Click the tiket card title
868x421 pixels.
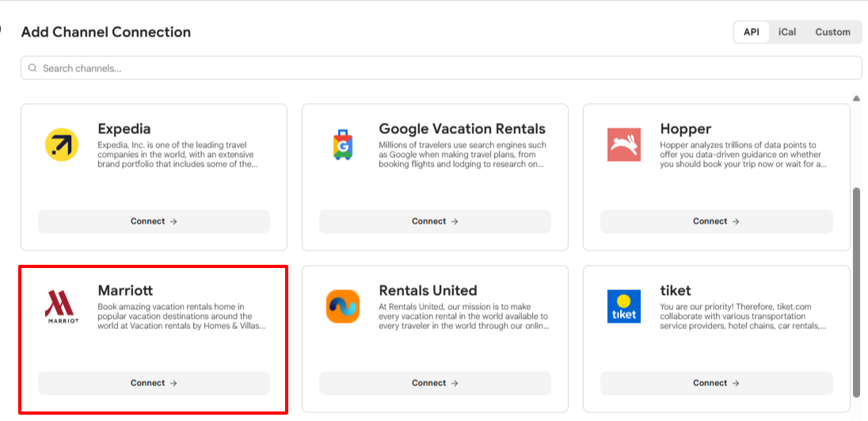point(676,290)
